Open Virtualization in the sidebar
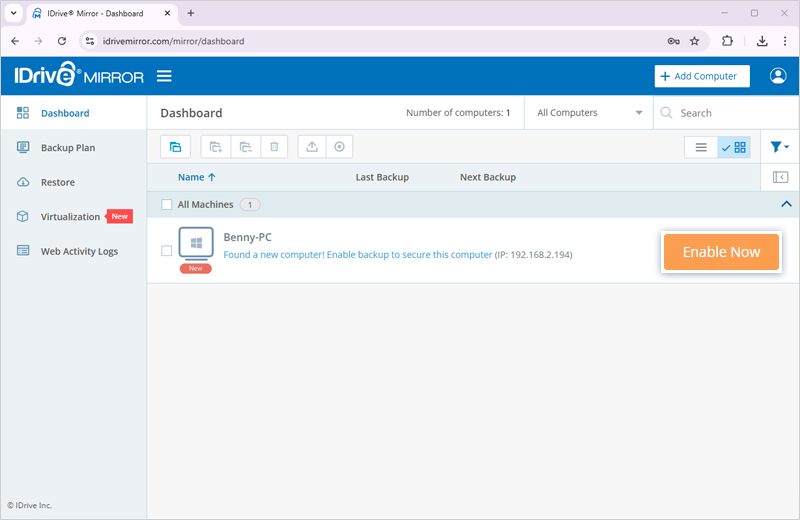Image resolution: width=800 pixels, height=520 pixels. coord(70,217)
